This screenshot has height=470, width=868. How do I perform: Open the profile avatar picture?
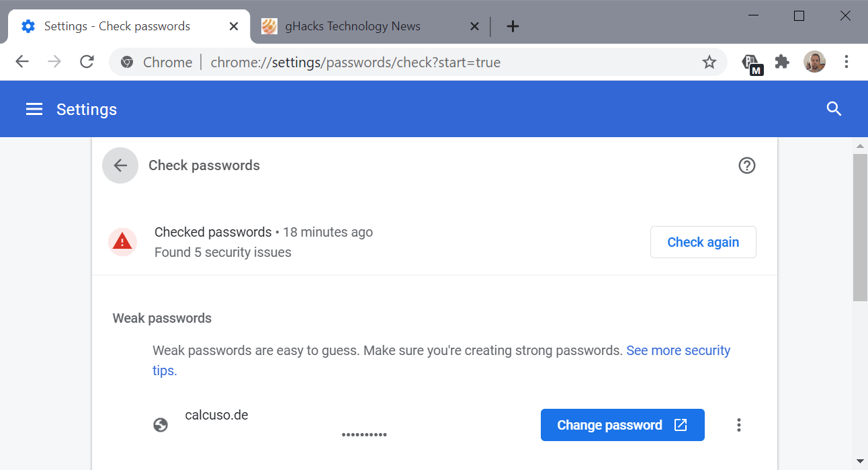point(814,62)
